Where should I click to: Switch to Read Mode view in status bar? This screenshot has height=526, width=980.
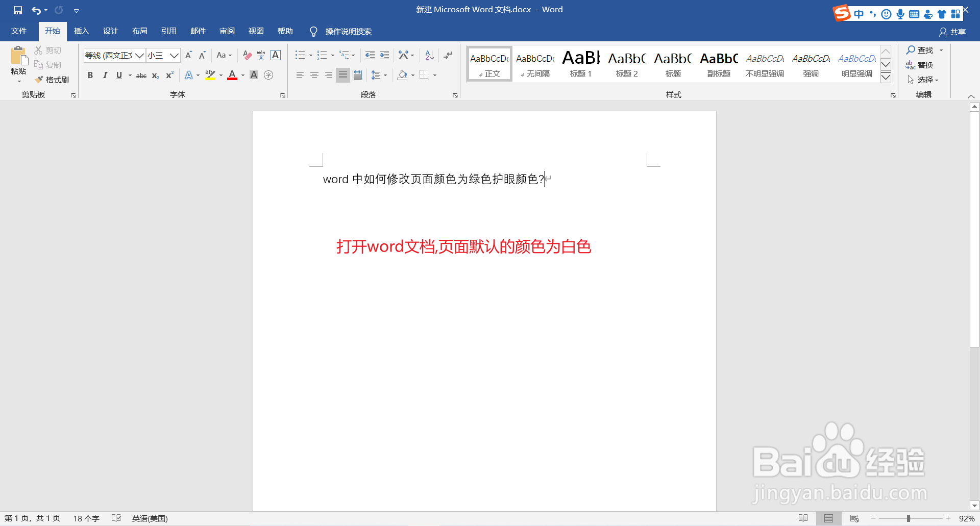[x=803, y=518]
